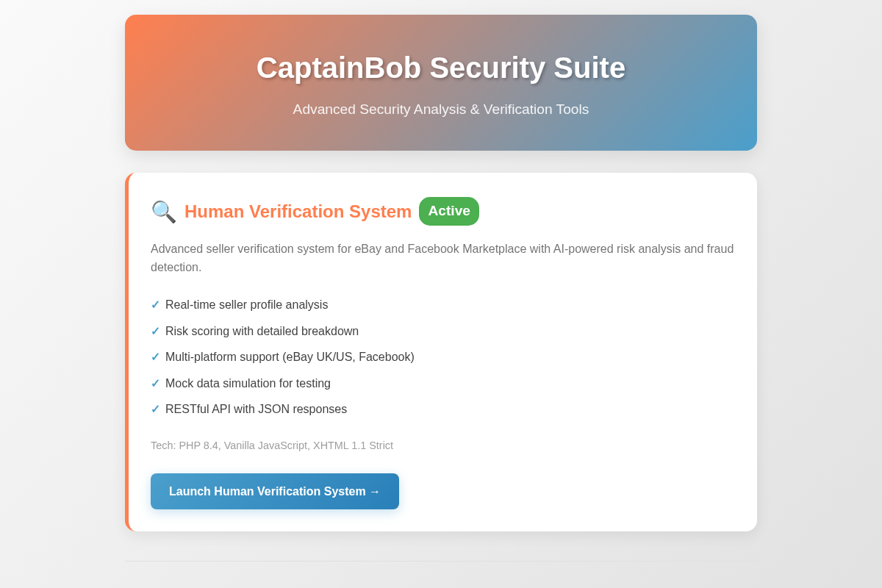
Task: Click the Mock data simulation for testing text
Action: (x=248, y=384)
